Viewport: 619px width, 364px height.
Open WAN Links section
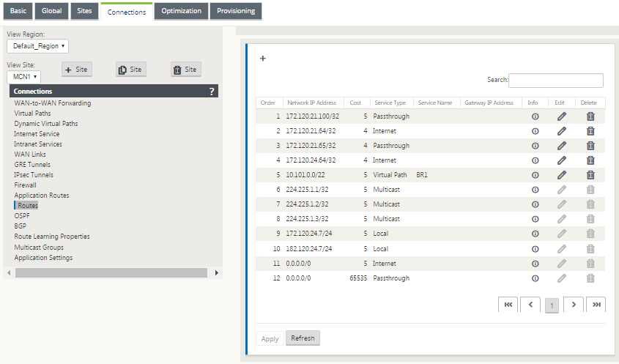30,155
